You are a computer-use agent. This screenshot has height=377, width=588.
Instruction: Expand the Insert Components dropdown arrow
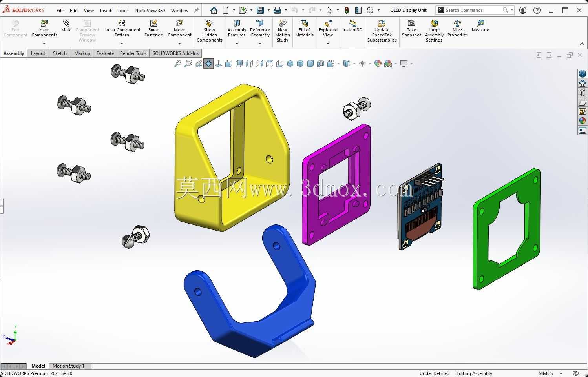44,44
